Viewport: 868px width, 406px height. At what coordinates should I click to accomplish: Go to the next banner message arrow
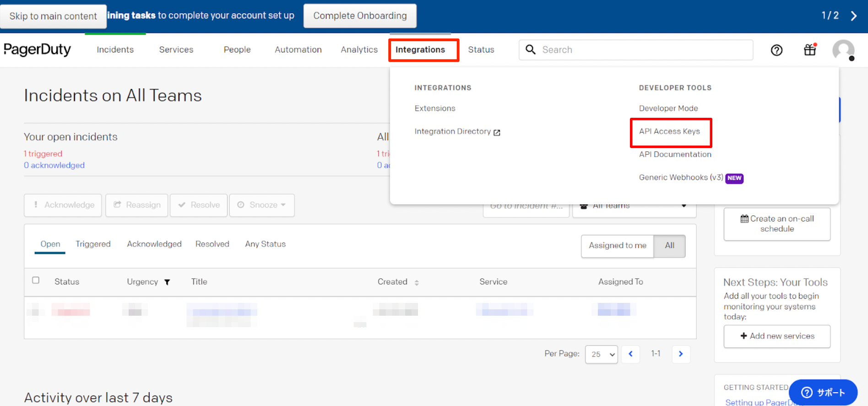[854, 16]
